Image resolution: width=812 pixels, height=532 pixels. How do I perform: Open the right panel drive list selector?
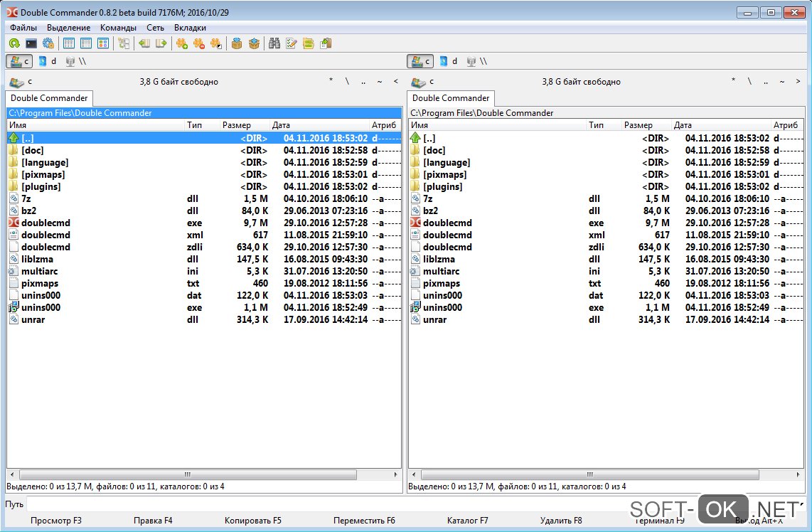[x=422, y=82]
